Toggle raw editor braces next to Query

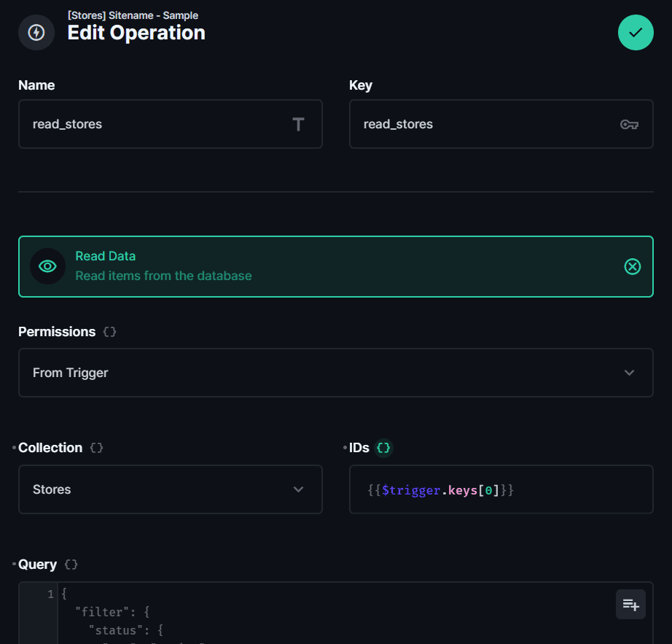[71, 565]
